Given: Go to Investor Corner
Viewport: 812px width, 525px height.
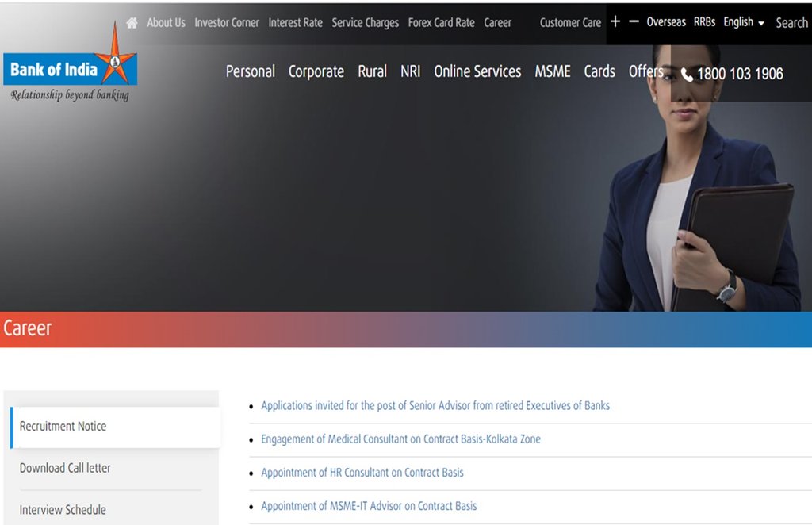Looking at the screenshot, I should click(x=226, y=23).
